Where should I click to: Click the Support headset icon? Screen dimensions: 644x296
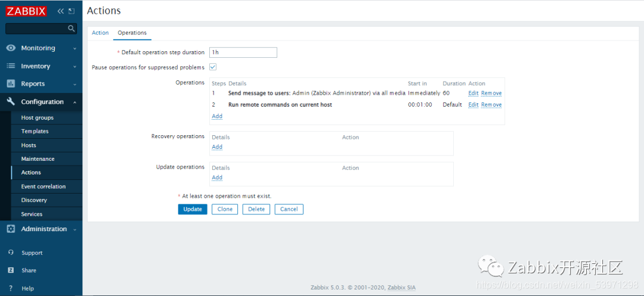tap(11, 253)
